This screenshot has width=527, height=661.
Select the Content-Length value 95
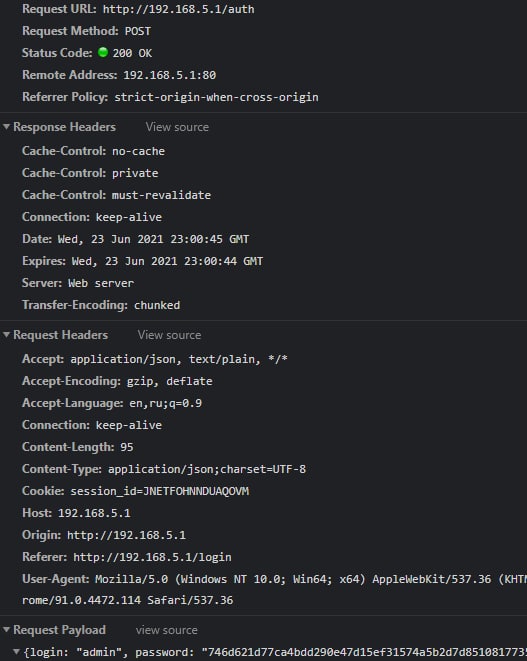(127, 447)
